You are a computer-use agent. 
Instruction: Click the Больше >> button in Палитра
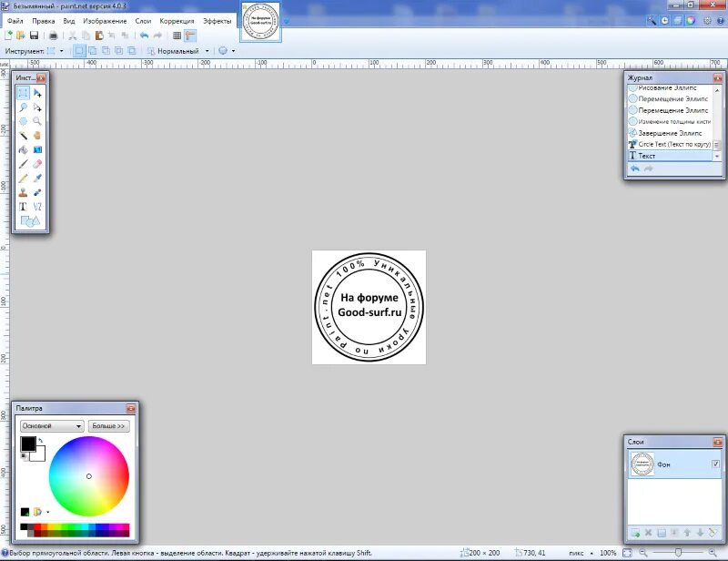point(108,425)
